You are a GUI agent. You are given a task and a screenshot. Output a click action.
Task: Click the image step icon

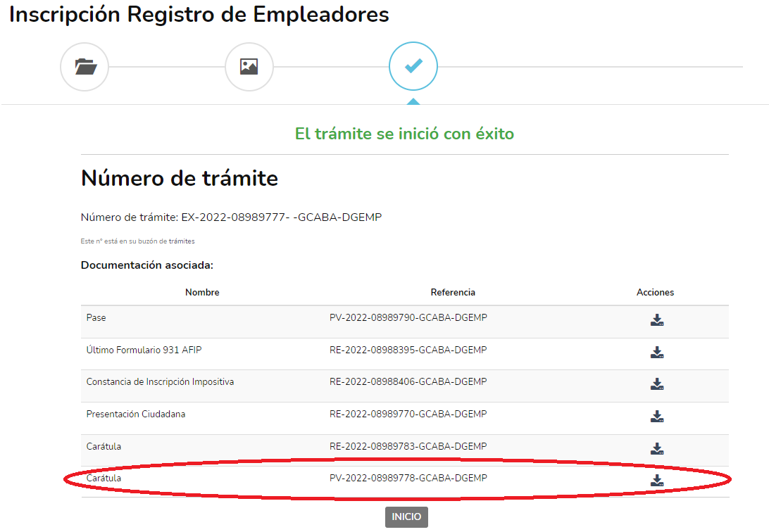249,67
